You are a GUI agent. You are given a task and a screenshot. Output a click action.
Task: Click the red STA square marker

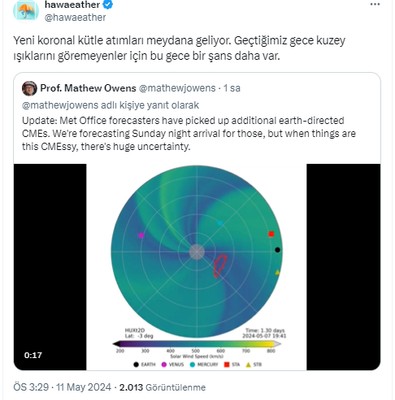(271, 234)
